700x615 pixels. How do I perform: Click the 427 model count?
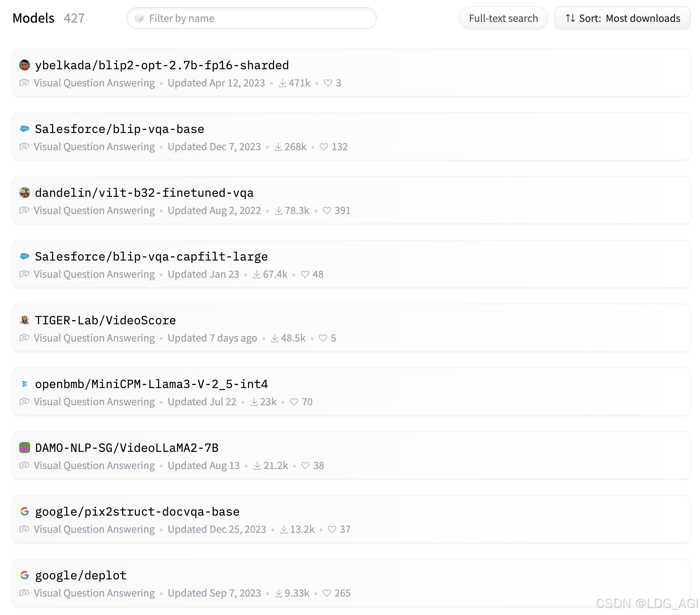74,18
